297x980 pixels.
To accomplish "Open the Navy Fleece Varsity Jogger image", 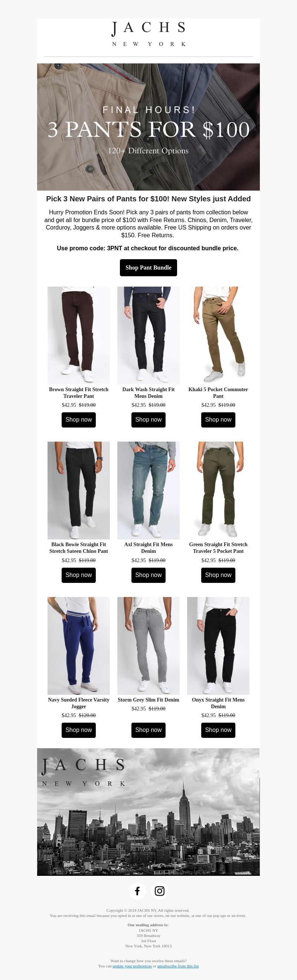I will coord(78,646).
